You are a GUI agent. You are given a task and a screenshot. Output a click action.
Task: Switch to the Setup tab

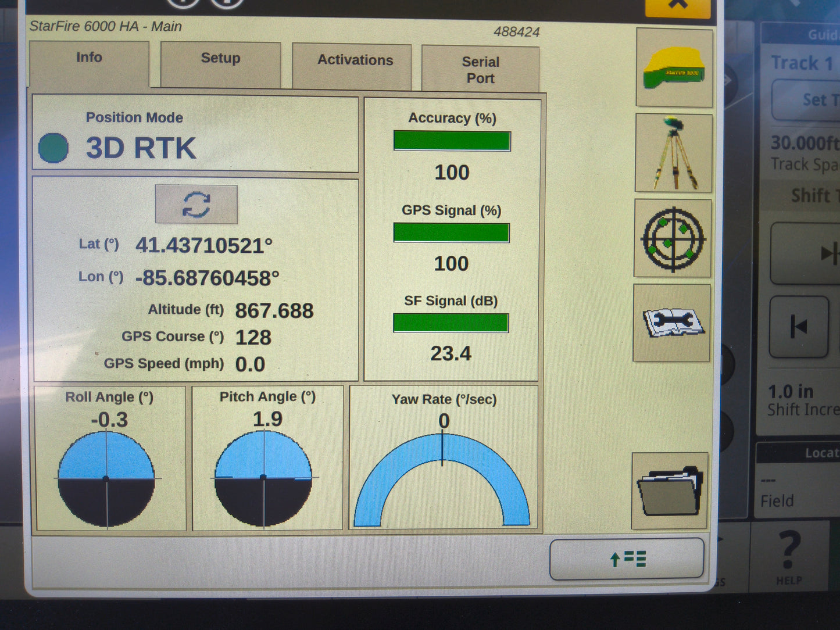point(220,65)
